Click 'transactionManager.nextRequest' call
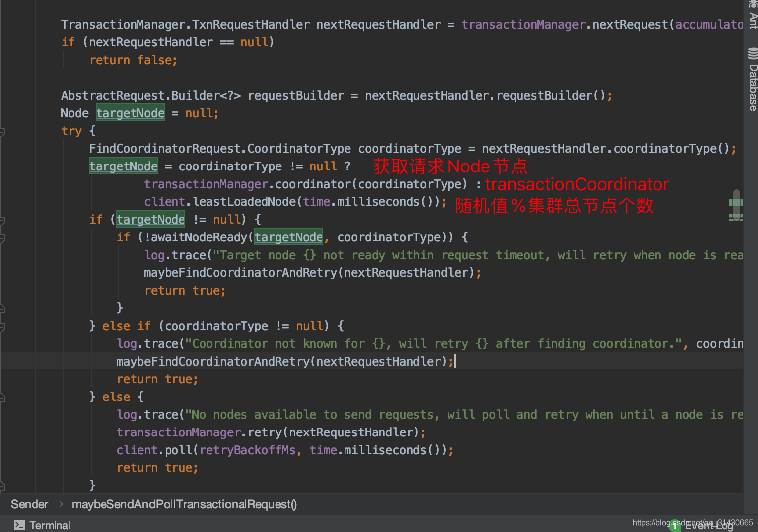This screenshot has height=532, width=758. (565, 25)
